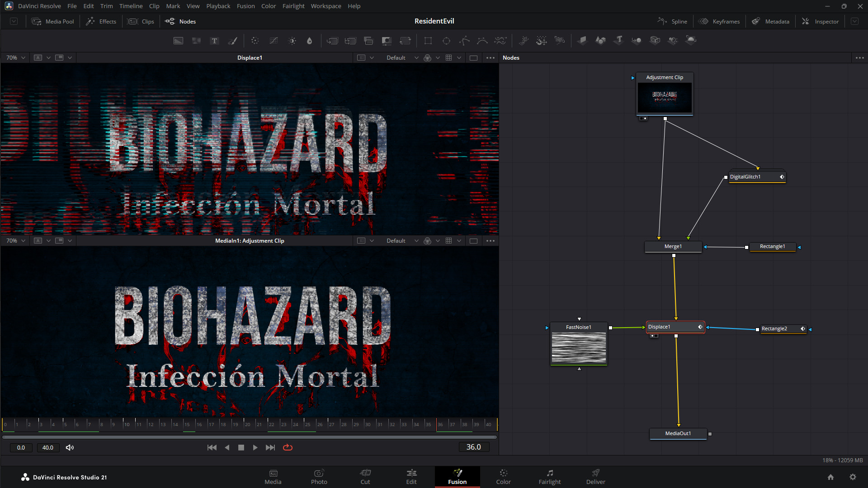Open the Fusion menu in the menu bar

(246, 6)
